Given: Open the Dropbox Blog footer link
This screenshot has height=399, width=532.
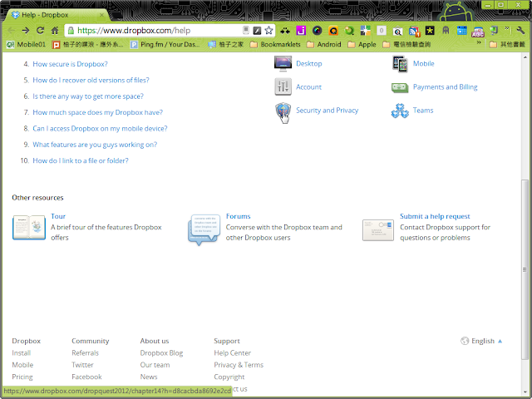Looking at the screenshot, I should pos(161,353).
